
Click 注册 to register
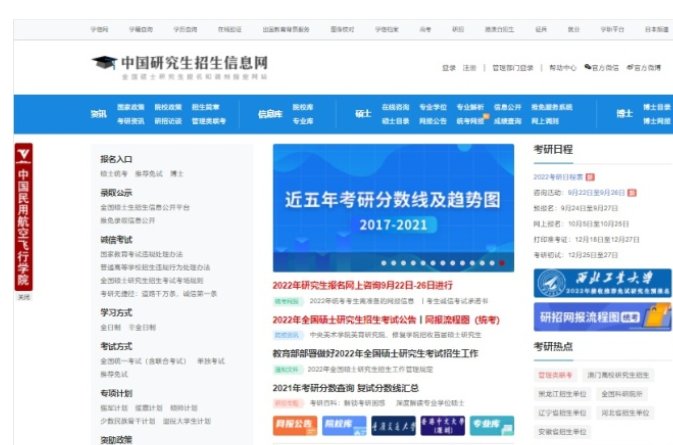coord(469,68)
